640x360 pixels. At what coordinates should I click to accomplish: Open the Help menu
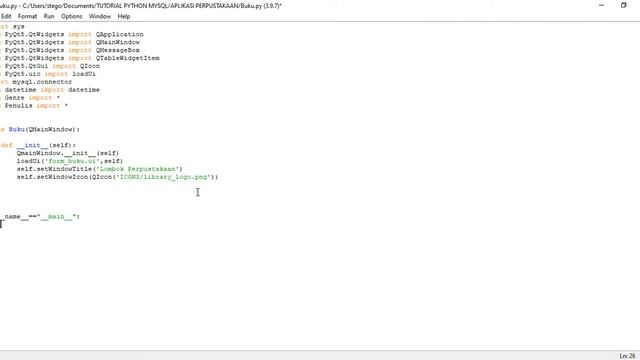[124, 16]
